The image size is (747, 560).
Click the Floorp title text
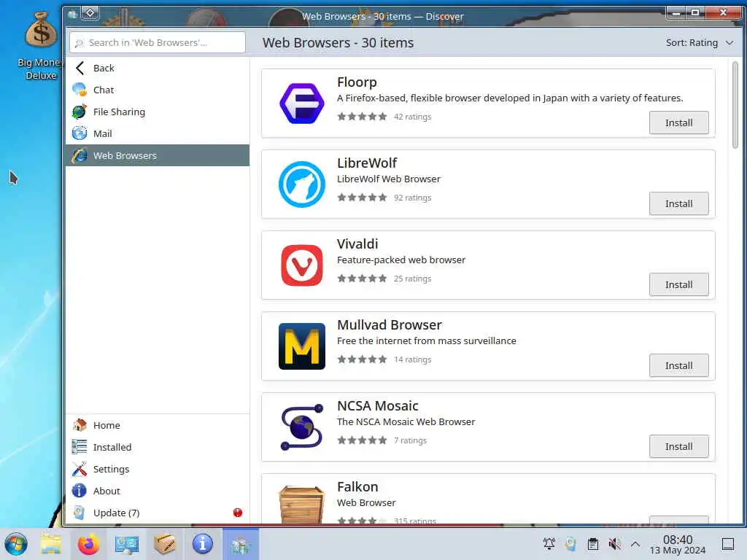357,82
